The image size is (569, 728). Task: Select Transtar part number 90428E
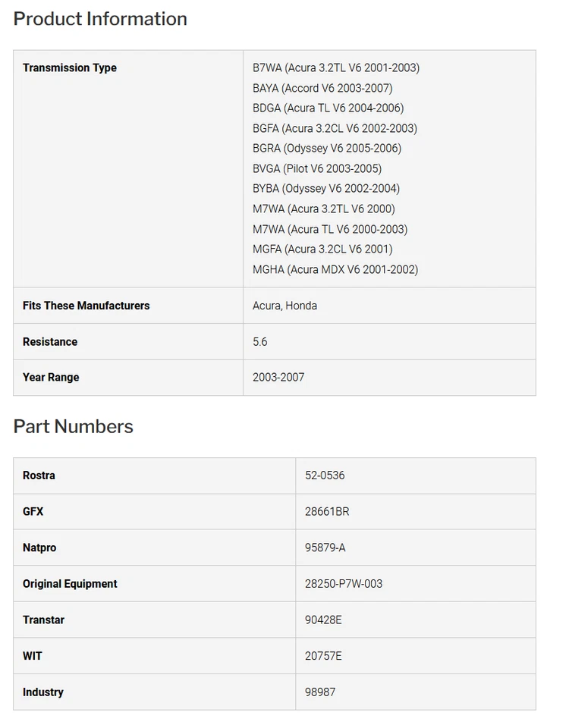click(323, 620)
